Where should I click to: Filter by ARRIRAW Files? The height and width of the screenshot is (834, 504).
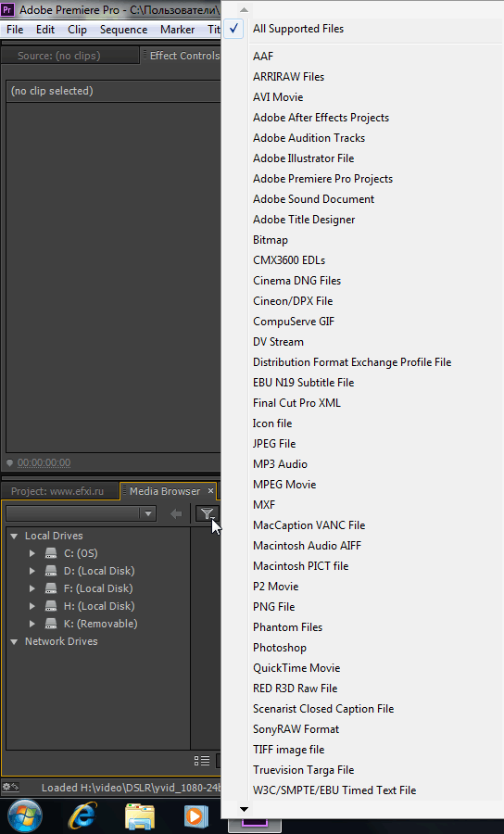tap(289, 77)
